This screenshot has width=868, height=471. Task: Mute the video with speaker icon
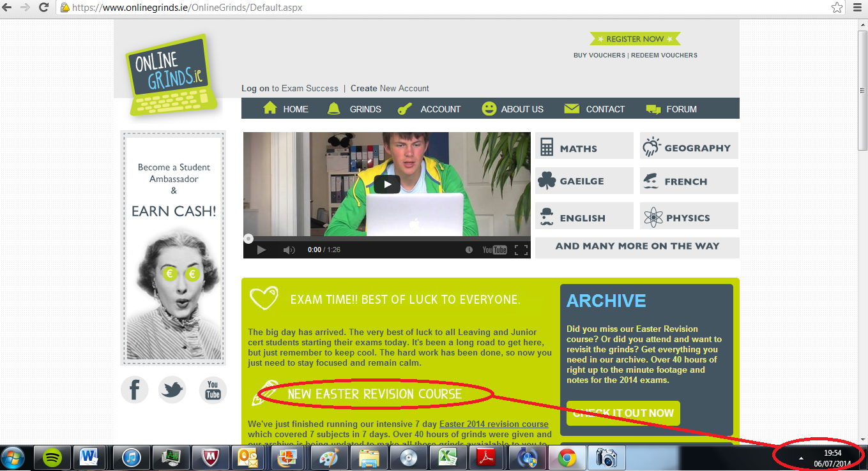coord(289,250)
